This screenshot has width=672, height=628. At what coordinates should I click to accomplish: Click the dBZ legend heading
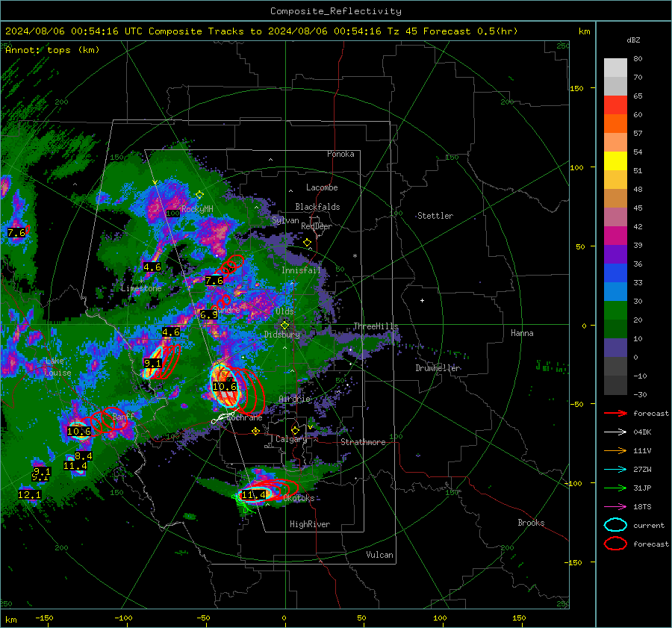pyautogui.click(x=633, y=40)
